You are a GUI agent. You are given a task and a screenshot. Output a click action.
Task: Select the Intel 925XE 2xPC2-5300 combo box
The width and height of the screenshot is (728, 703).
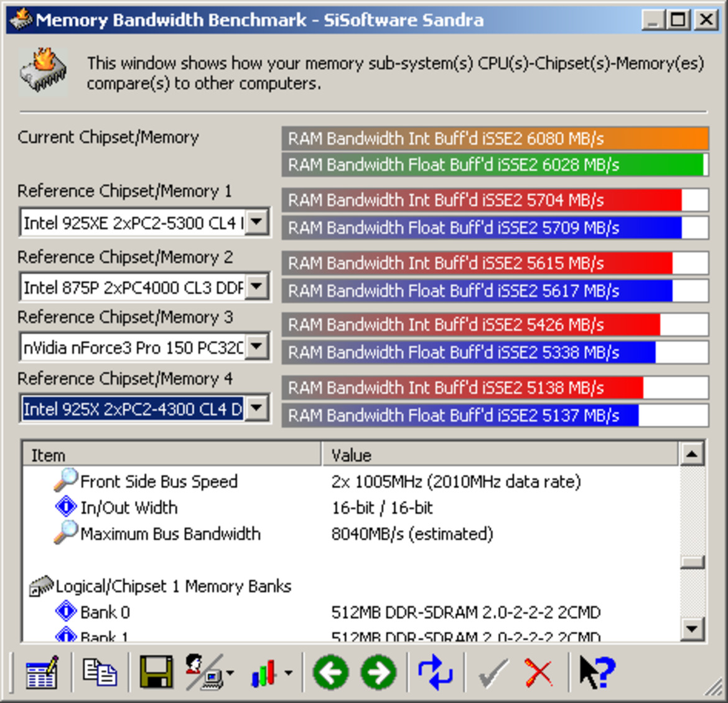coord(144,223)
